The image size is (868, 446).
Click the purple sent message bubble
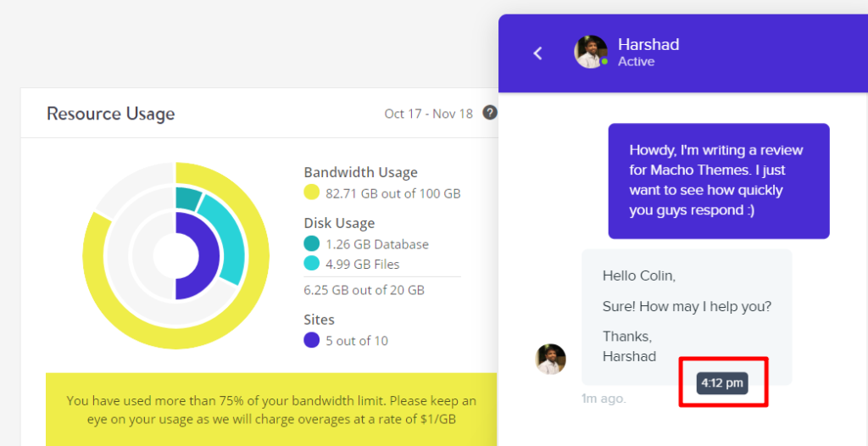(x=719, y=181)
